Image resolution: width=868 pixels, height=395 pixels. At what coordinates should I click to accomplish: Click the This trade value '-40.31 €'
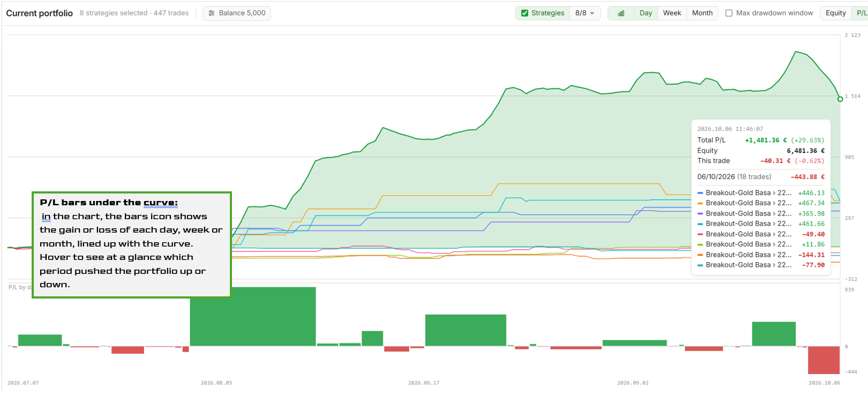[775, 161]
